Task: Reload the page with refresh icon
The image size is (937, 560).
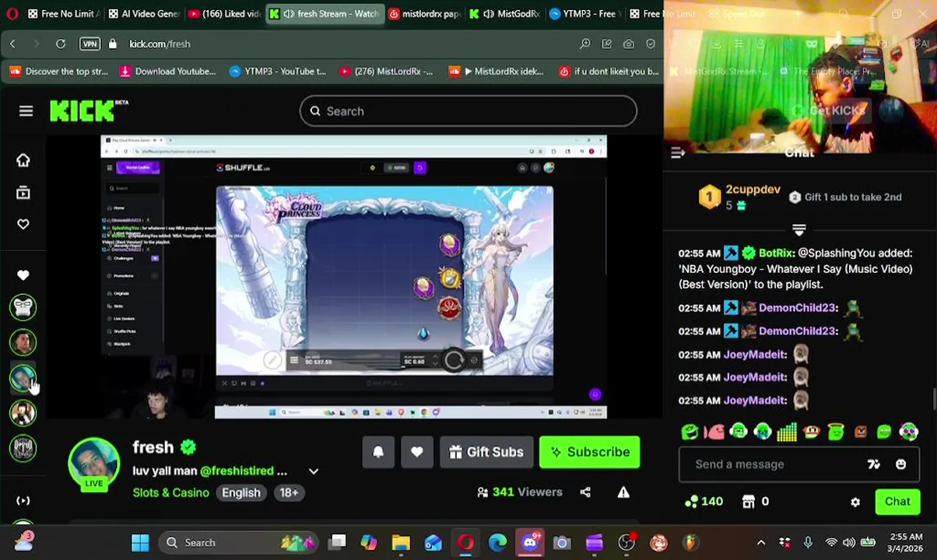Action: (61, 44)
